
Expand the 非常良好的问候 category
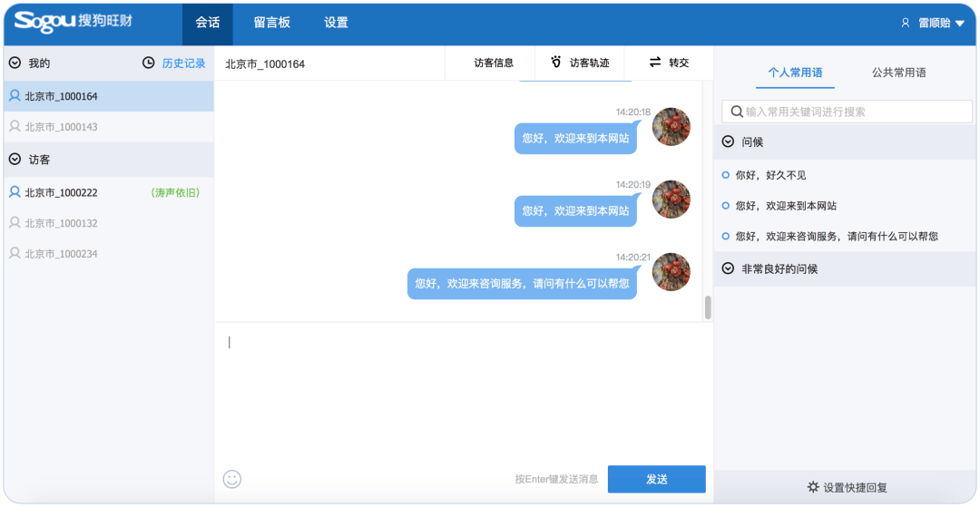tap(728, 268)
